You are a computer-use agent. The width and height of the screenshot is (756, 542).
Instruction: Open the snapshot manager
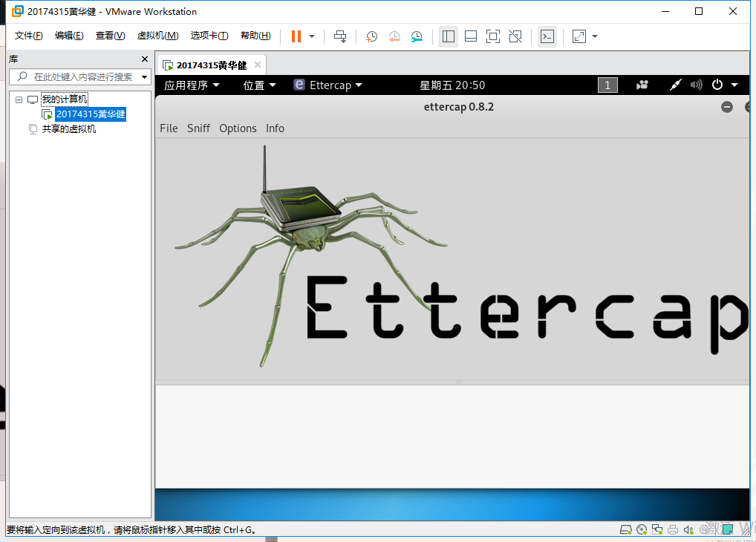417,36
